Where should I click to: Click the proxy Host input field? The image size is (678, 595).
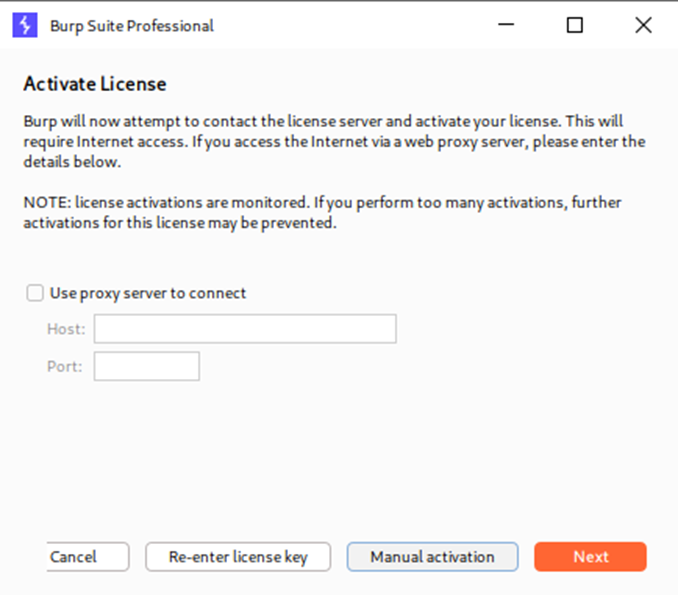[245, 329]
